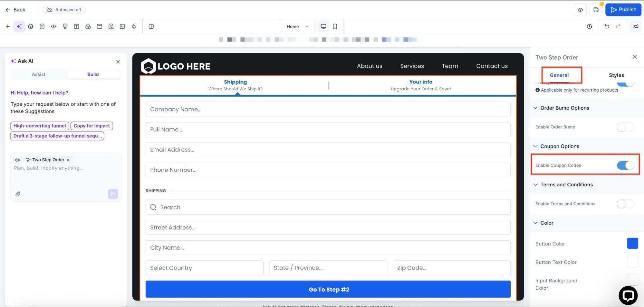The image size is (644, 307).
Task: Switch to mobile device view
Action: 335,26
